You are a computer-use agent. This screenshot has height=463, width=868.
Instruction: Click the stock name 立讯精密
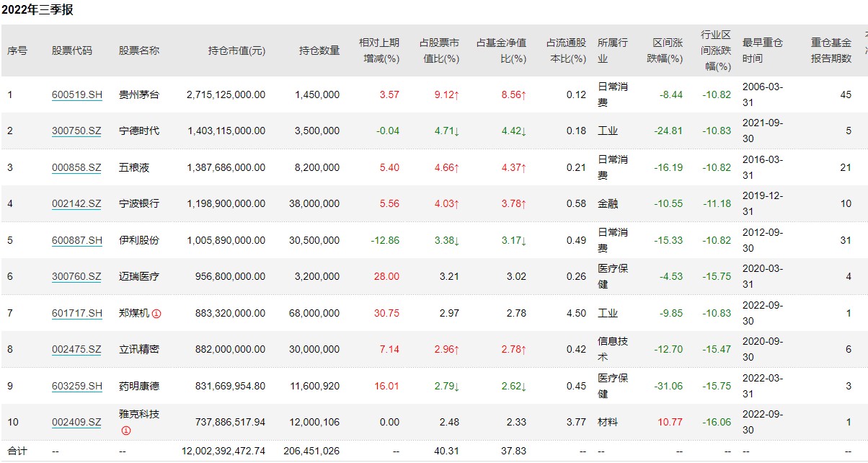[139, 350]
